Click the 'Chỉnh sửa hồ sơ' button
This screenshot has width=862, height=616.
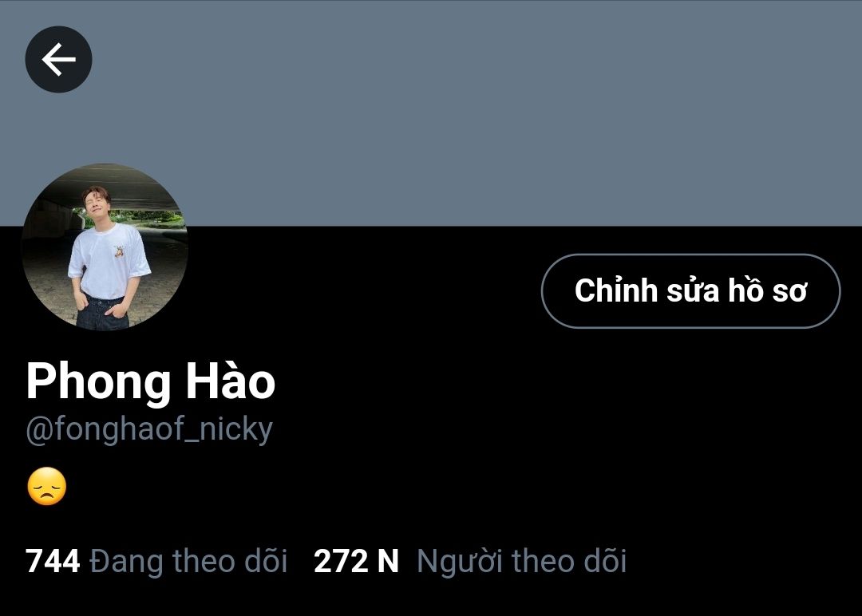[690, 290]
